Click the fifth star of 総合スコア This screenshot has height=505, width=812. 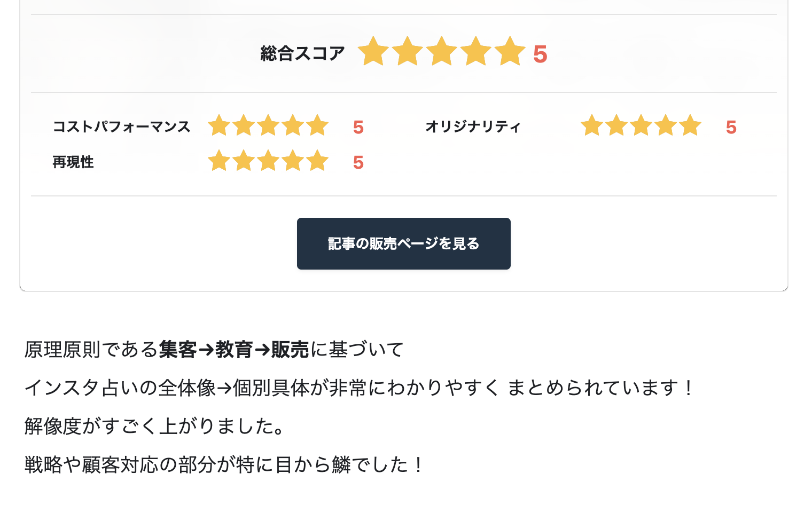[510, 52]
